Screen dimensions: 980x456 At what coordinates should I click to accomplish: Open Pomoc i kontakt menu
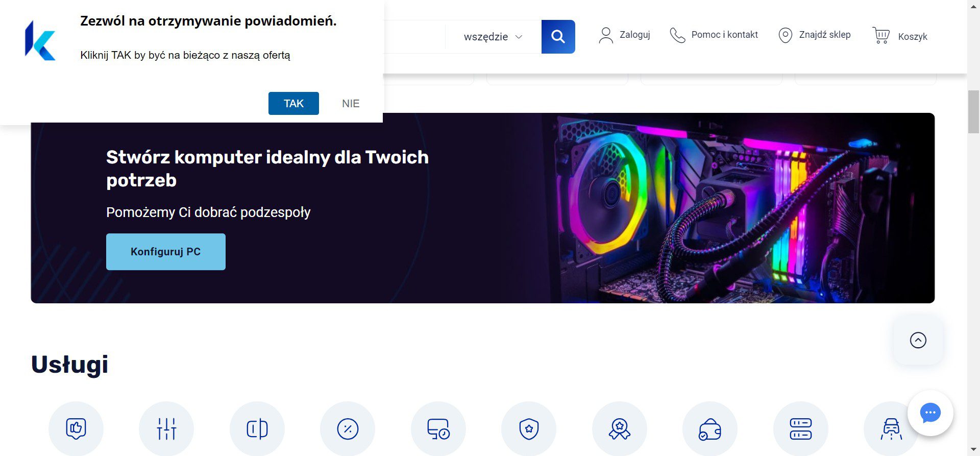click(714, 35)
